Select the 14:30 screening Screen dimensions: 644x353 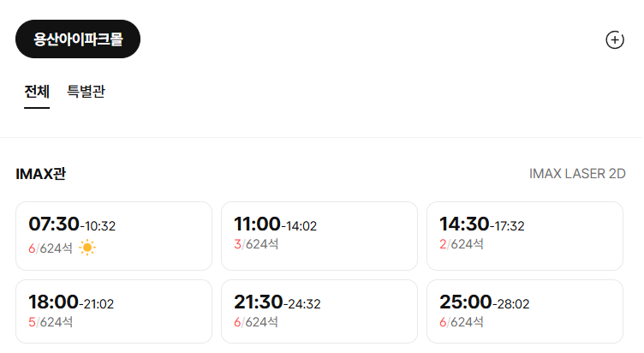point(525,236)
